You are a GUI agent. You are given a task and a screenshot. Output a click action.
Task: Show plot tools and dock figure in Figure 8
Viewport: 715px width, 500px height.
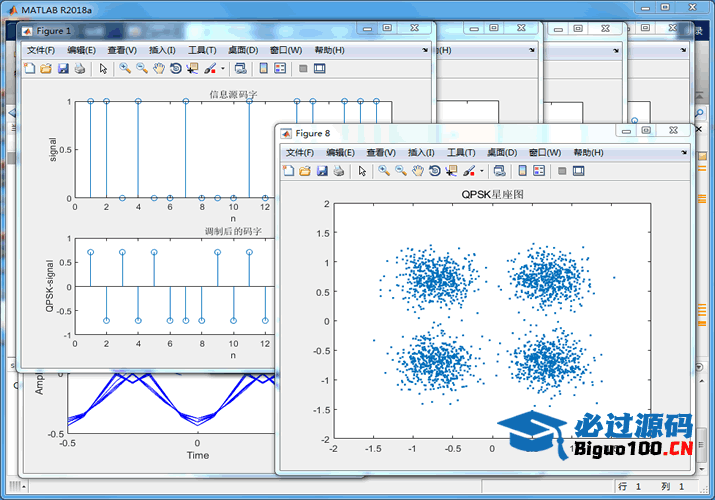pos(579,171)
